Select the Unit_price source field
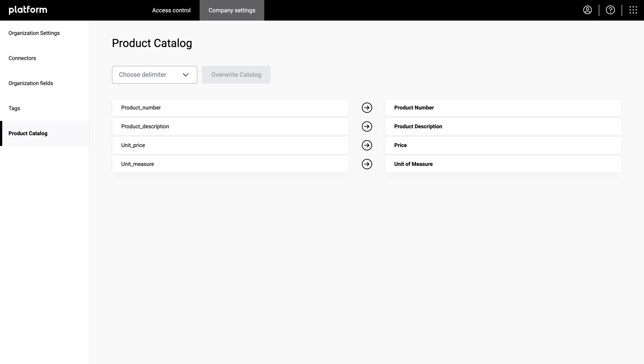The image size is (644, 364). tap(230, 145)
